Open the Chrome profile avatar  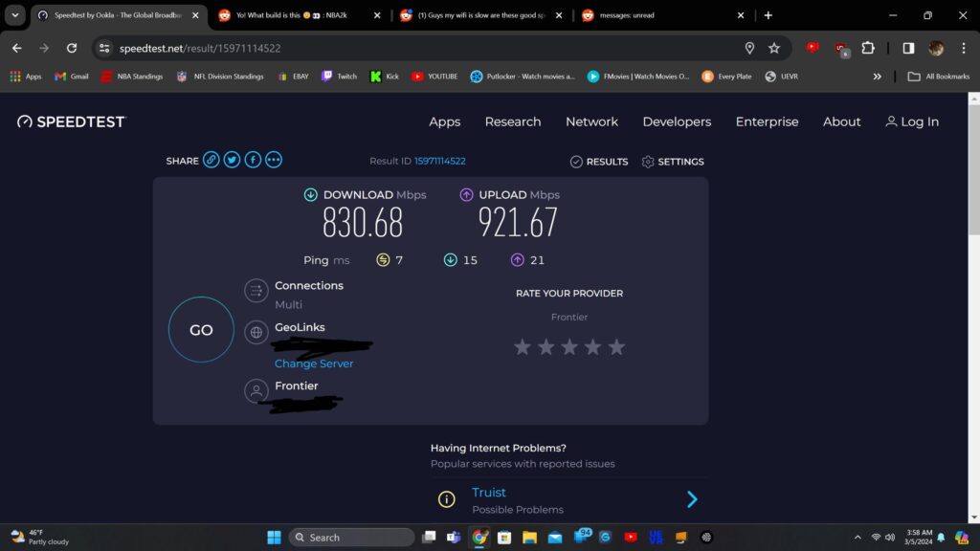(936, 48)
